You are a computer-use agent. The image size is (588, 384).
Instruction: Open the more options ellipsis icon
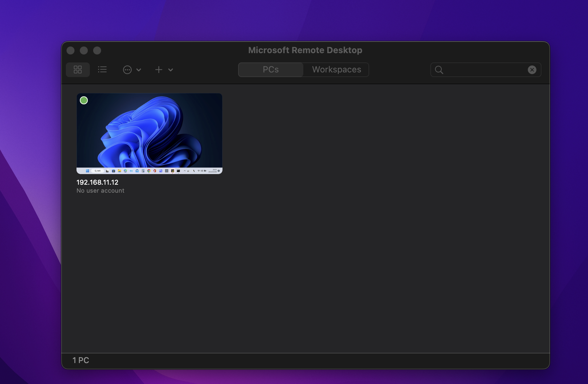pos(127,70)
